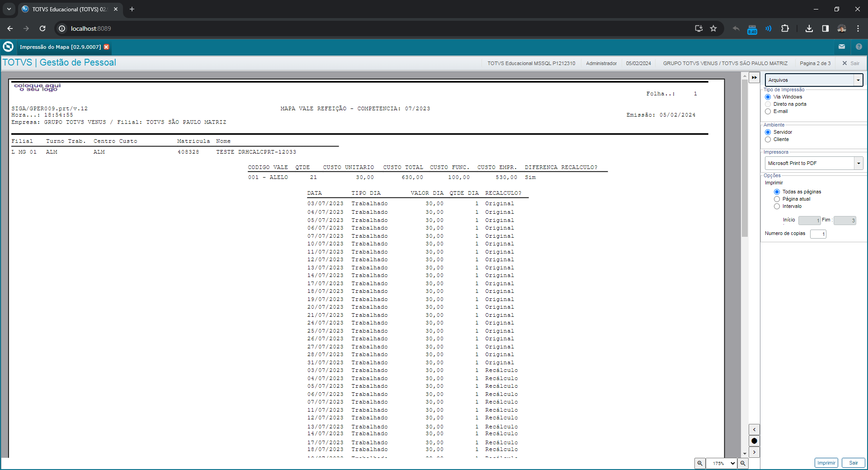This screenshot has width=868, height=470.
Task: Select Cliente environment
Action: pos(768,140)
